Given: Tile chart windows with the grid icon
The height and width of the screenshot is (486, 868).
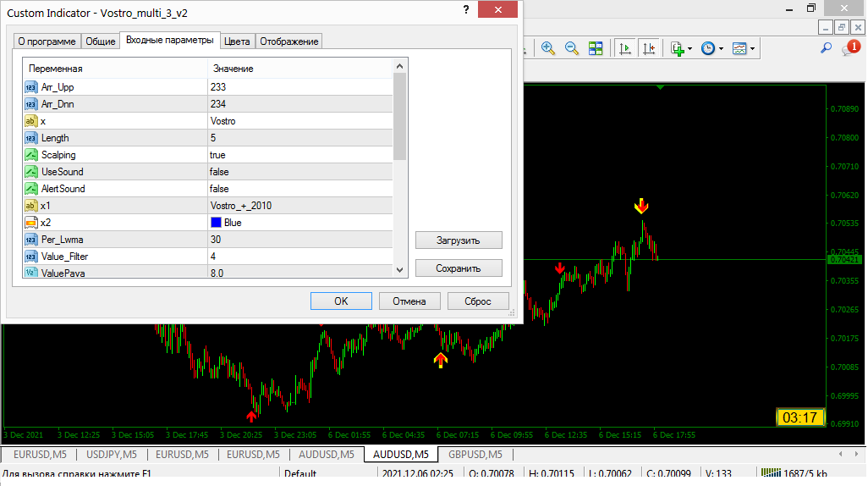Looking at the screenshot, I should tap(596, 48).
